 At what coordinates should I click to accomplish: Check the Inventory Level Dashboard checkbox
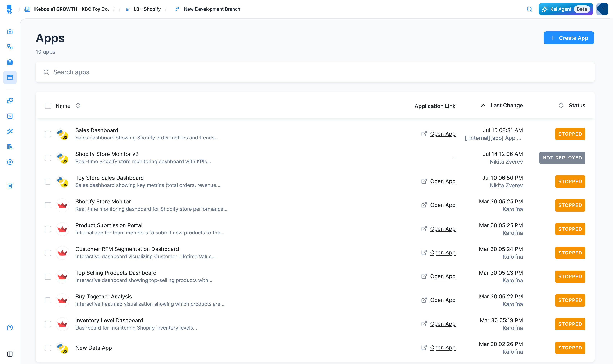click(x=48, y=324)
